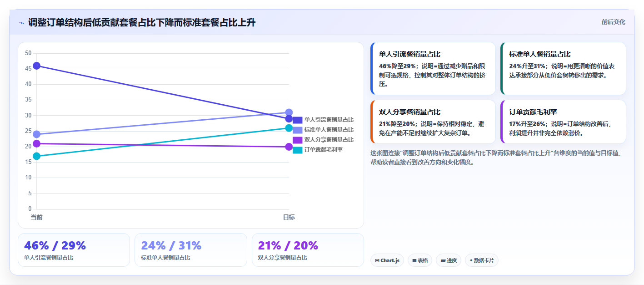Click the icon in the Chart.js tag

pyautogui.click(x=377, y=261)
